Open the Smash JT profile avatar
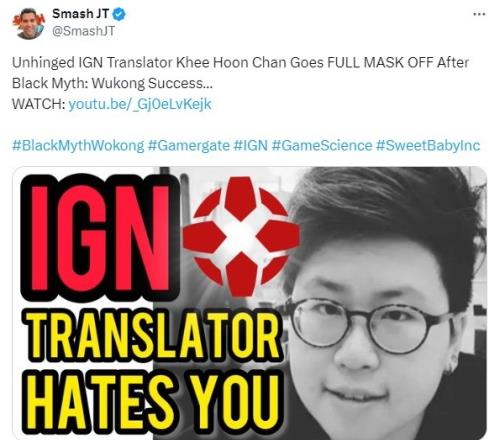500x440 pixels. coord(29,23)
